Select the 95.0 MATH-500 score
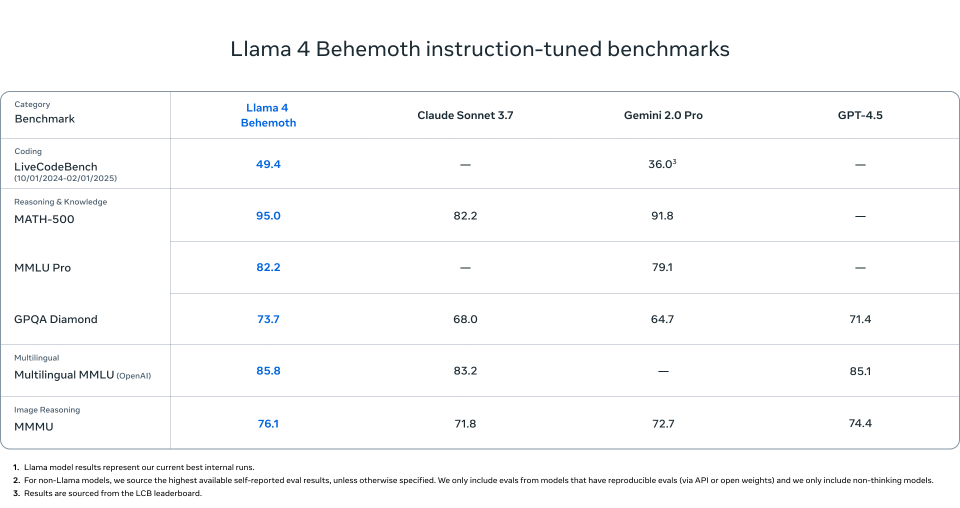Image resolution: width=960 pixels, height=508 pixels. pyautogui.click(x=268, y=216)
